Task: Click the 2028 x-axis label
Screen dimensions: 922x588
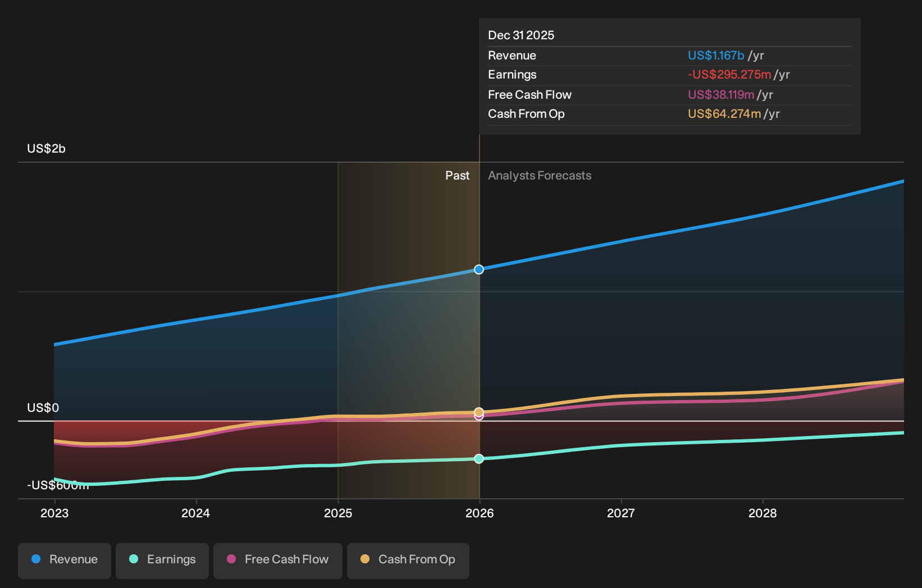Action: click(763, 513)
